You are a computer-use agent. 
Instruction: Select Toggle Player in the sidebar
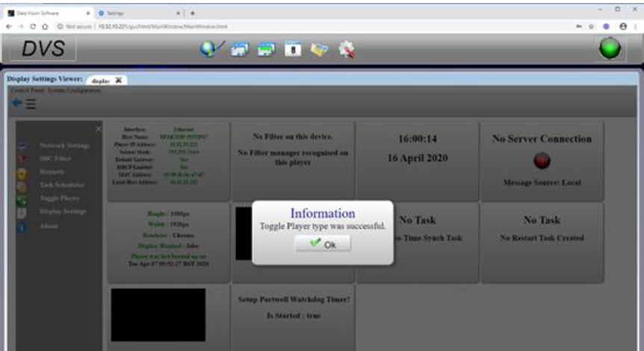[60, 198]
